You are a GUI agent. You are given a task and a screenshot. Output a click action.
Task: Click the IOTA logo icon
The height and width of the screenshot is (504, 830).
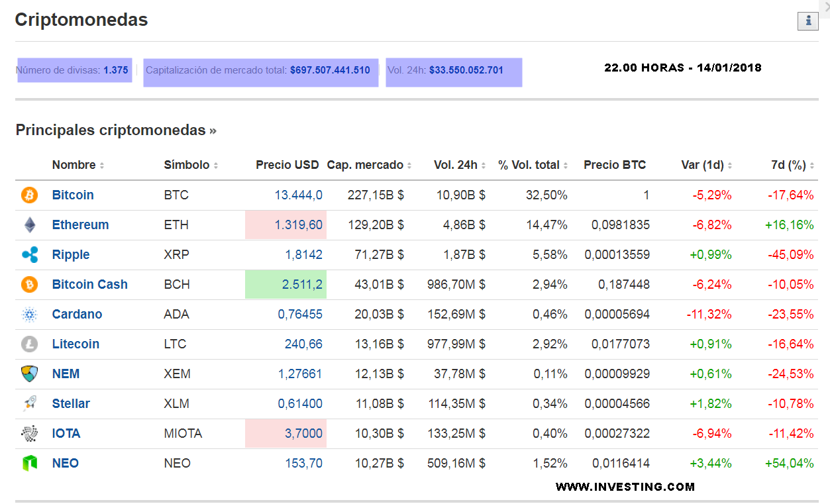click(30, 434)
